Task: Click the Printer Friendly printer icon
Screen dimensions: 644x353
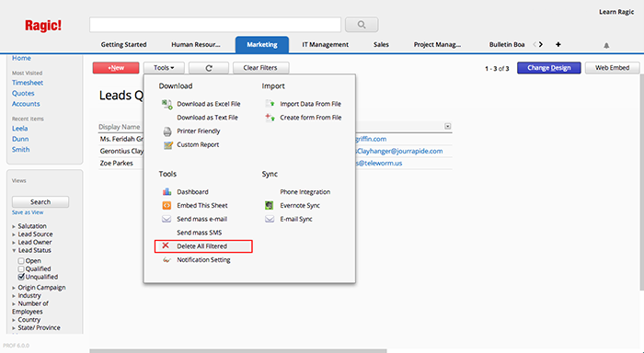Action: click(167, 131)
